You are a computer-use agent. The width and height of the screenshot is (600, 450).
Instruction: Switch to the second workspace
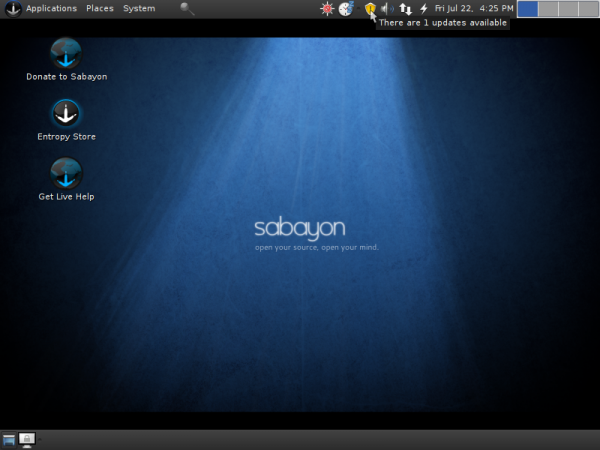pos(548,9)
